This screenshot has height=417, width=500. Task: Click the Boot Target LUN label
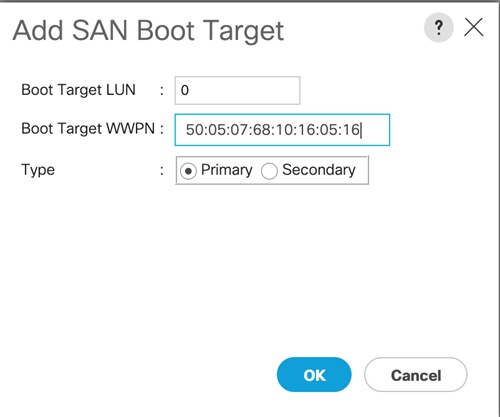tap(78, 90)
